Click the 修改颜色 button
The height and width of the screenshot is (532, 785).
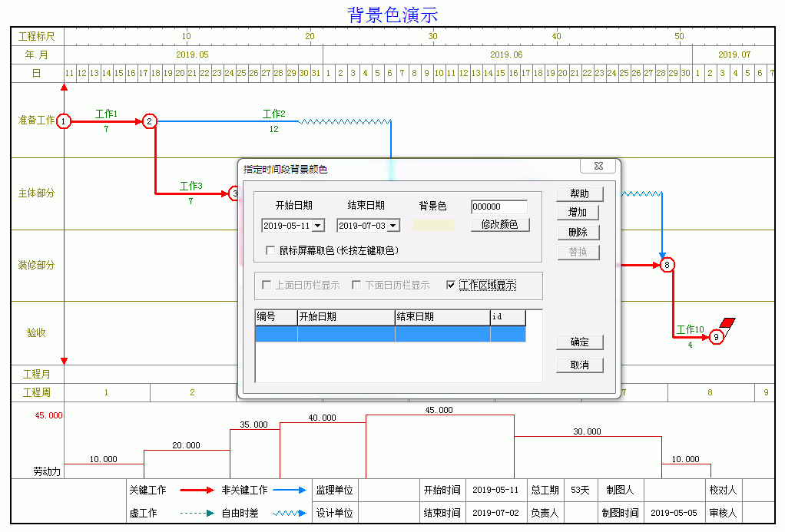499,225
